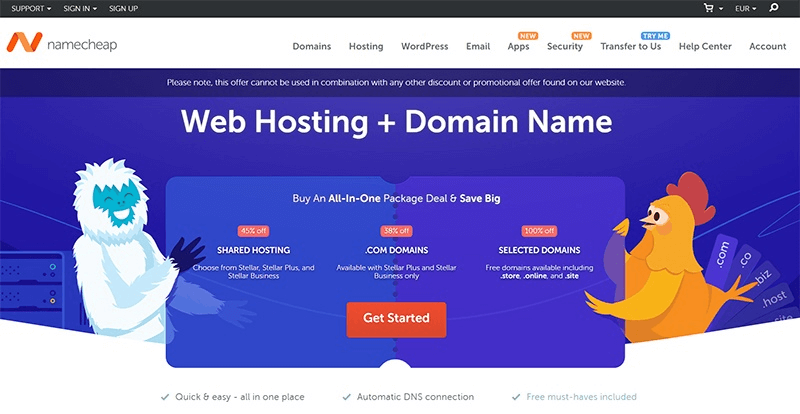Open the Email menu
The width and height of the screenshot is (800, 414).
click(x=478, y=46)
